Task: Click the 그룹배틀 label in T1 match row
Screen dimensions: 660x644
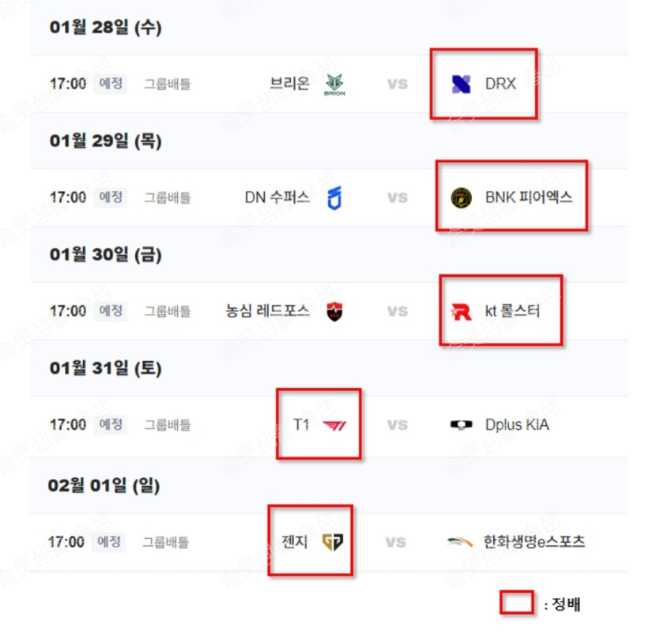Action: (167, 425)
